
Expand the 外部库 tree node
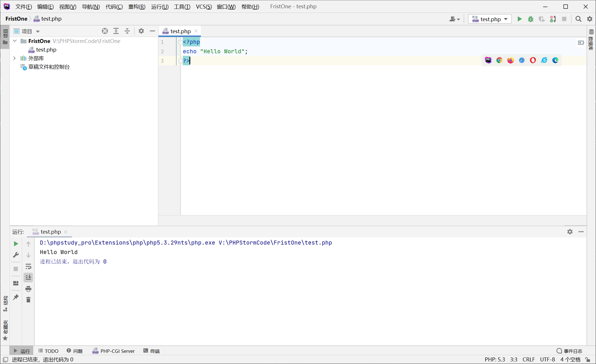(x=15, y=58)
